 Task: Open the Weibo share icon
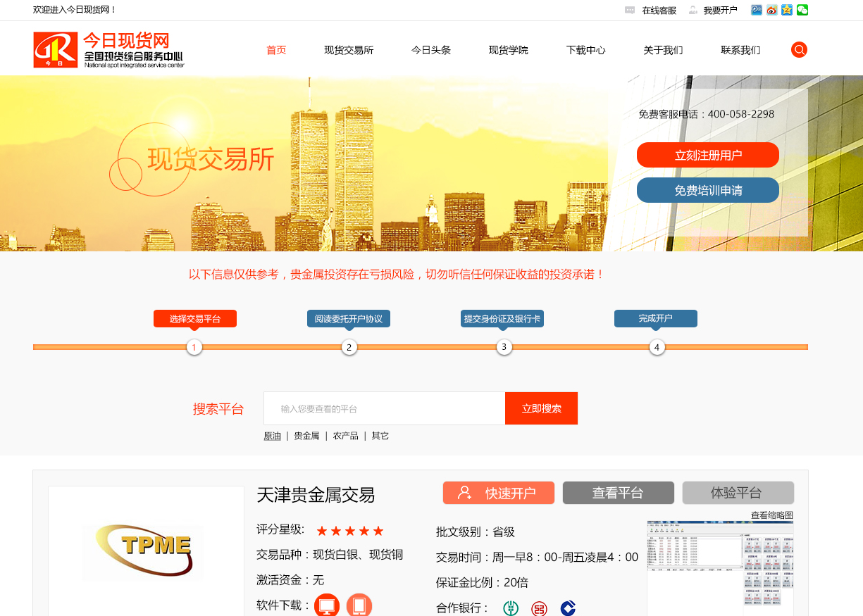[772, 10]
